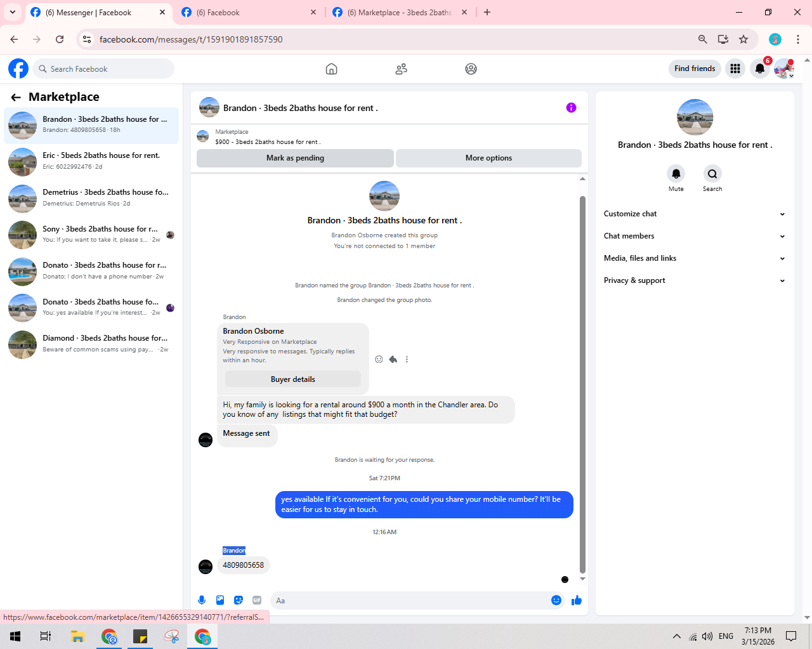The width and height of the screenshot is (812, 649).
Task: Bookmark this page with the star icon
Action: tap(743, 39)
